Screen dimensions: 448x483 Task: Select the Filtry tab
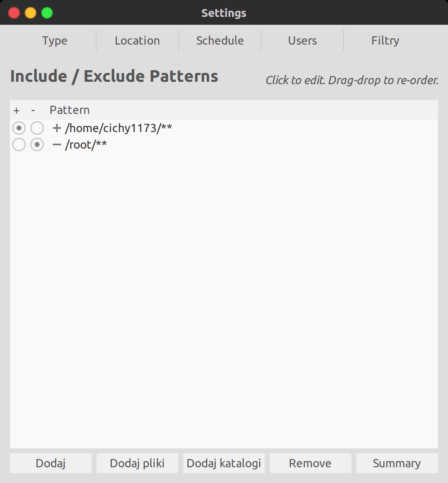click(385, 40)
